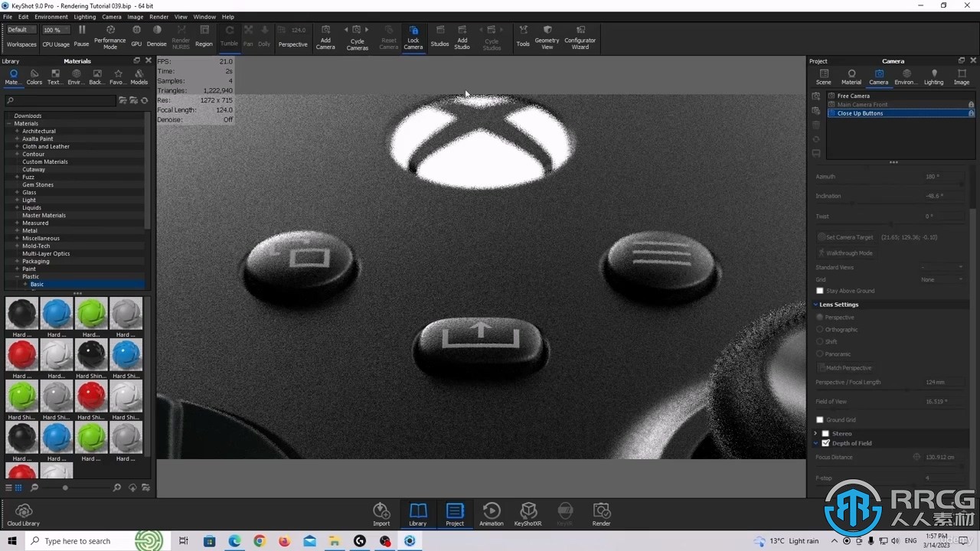Open the Render menu
980x551 pixels.
click(159, 17)
